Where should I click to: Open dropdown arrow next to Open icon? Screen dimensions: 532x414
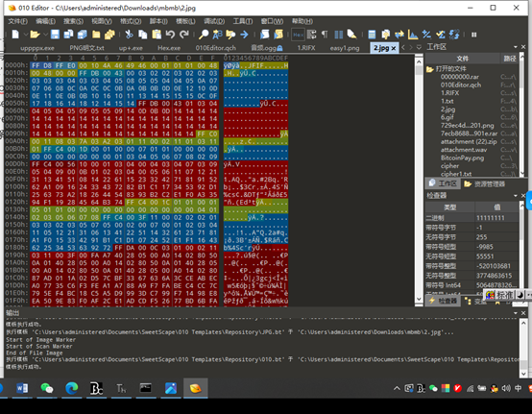click(x=45, y=35)
